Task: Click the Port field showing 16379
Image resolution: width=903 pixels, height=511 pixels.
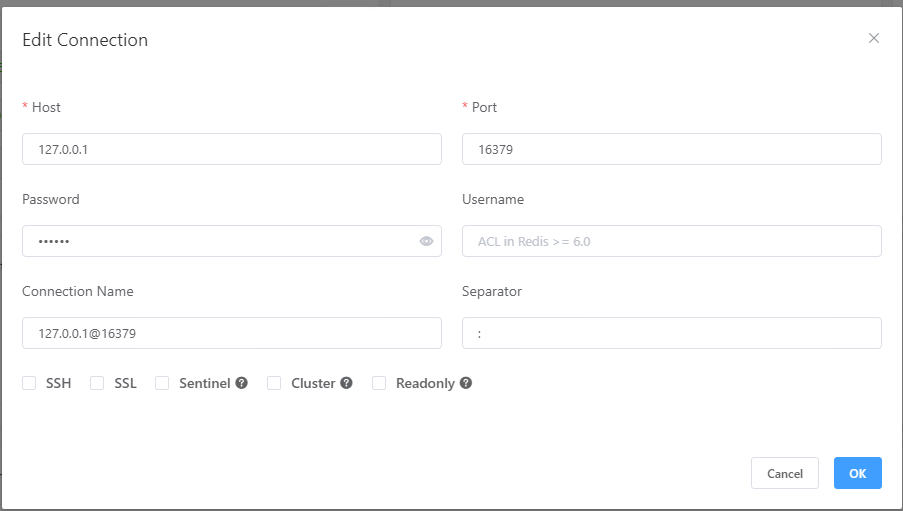Action: pos(671,149)
